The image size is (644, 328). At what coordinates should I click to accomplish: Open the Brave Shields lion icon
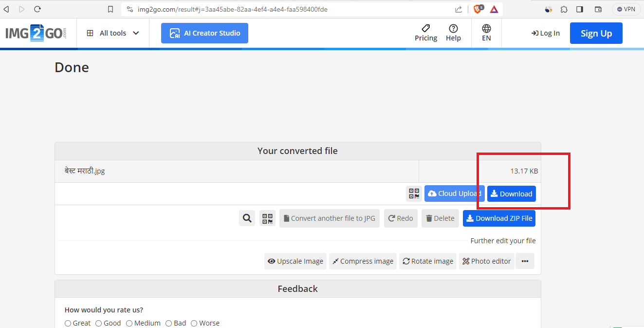coord(478,9)
